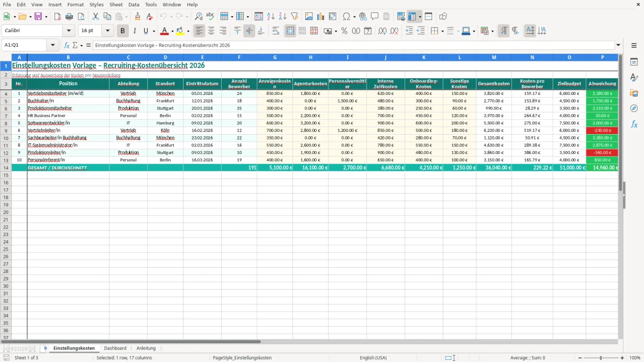Toggle Align Right
The height and width of the screenshot is (362, 644).
tap(223, 31)
